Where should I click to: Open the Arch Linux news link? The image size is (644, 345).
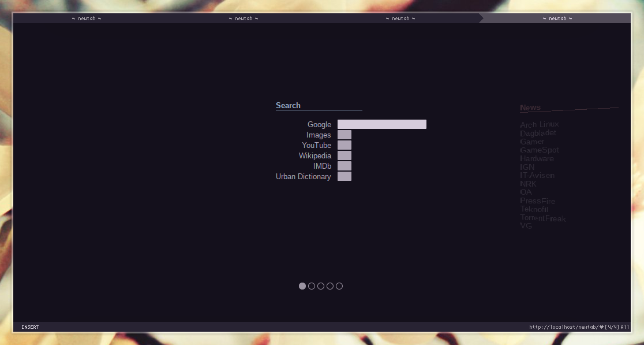pyautogui.click(x=539, y=124)
